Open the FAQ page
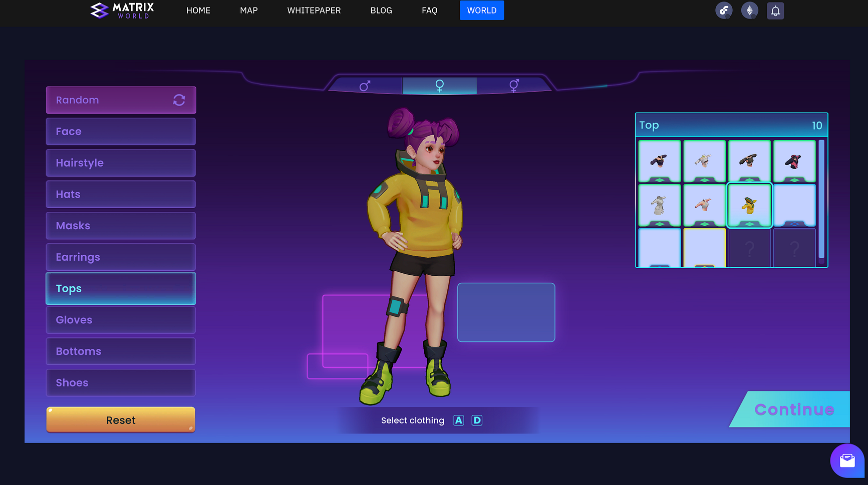The height and width of the screenshot is (485, 868). coord(429,11)
